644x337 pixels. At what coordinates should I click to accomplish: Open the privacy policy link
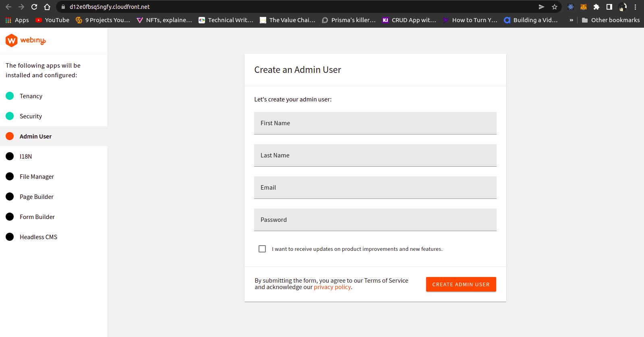[332, 287]
